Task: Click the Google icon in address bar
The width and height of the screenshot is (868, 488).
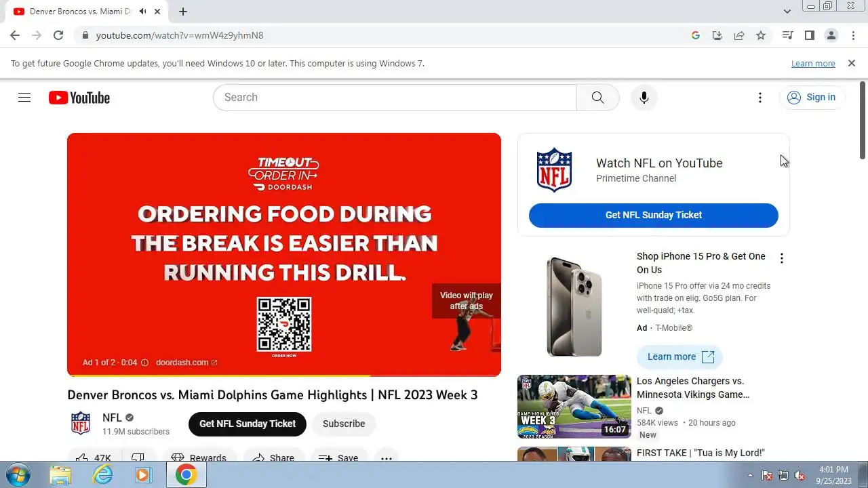Action: (696, 35)
